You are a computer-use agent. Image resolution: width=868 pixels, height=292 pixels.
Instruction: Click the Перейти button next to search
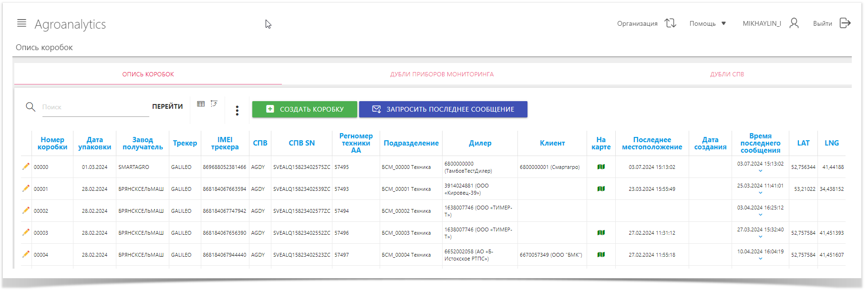[167, 106]
